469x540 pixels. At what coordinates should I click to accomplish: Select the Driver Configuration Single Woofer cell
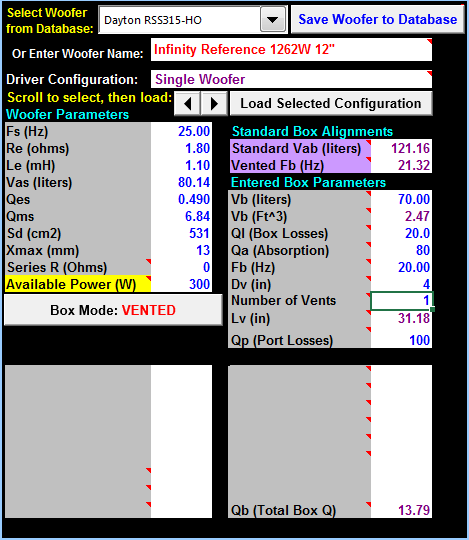291,79
